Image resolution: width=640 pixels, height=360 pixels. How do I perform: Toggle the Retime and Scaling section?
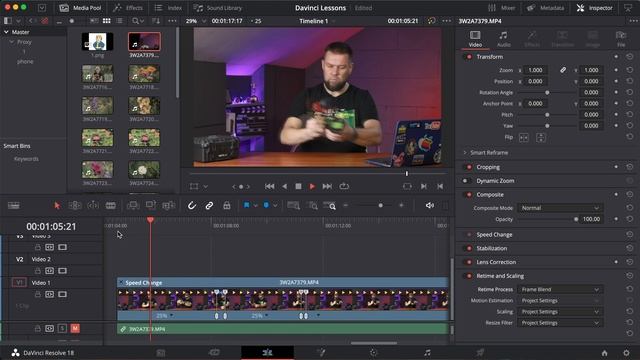[469, 276]
